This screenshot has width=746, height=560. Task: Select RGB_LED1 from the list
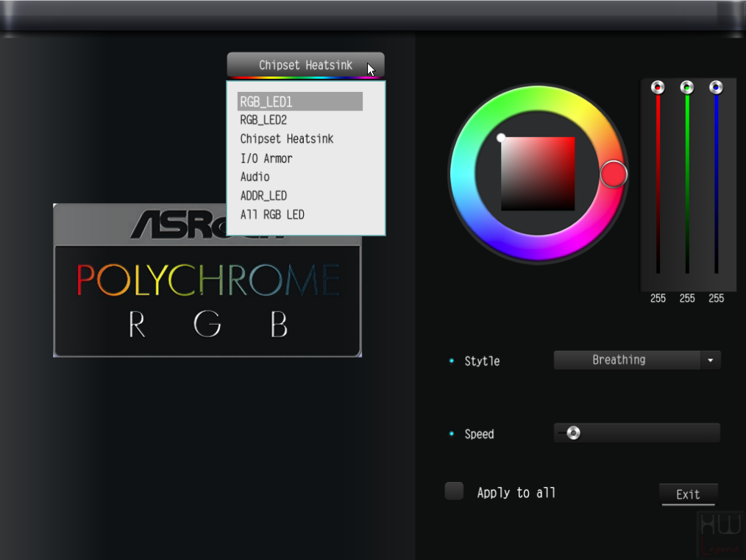pyautogui.click(x=299, y=102)
